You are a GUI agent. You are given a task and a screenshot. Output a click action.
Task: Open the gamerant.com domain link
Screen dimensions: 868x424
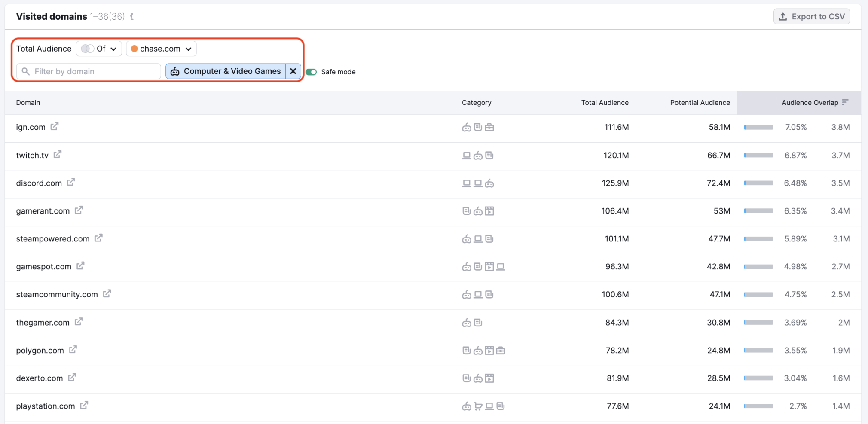coord(43,211)
